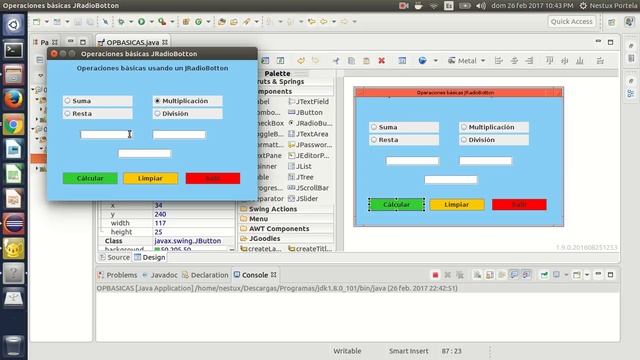Click the New Java Class green icon
The height and width of the screenshot is (360, 640).
point(198,22)
